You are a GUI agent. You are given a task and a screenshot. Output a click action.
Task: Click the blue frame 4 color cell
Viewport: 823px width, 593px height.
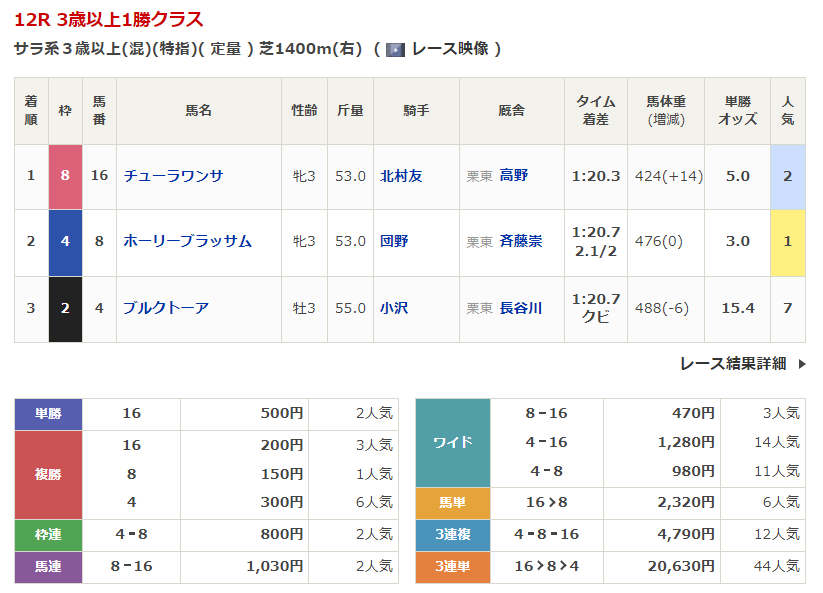point(65,241)
